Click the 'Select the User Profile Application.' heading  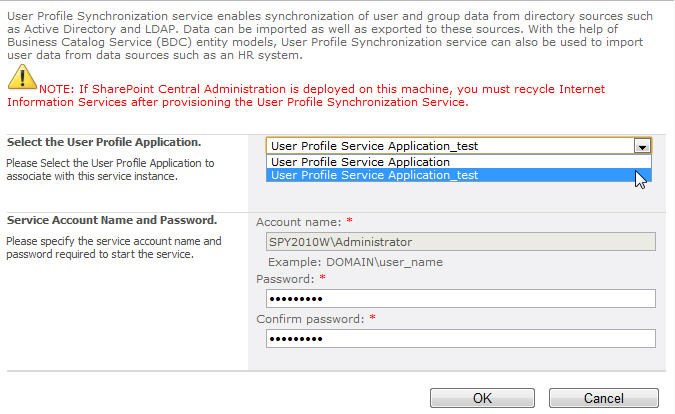coord(104,142)
